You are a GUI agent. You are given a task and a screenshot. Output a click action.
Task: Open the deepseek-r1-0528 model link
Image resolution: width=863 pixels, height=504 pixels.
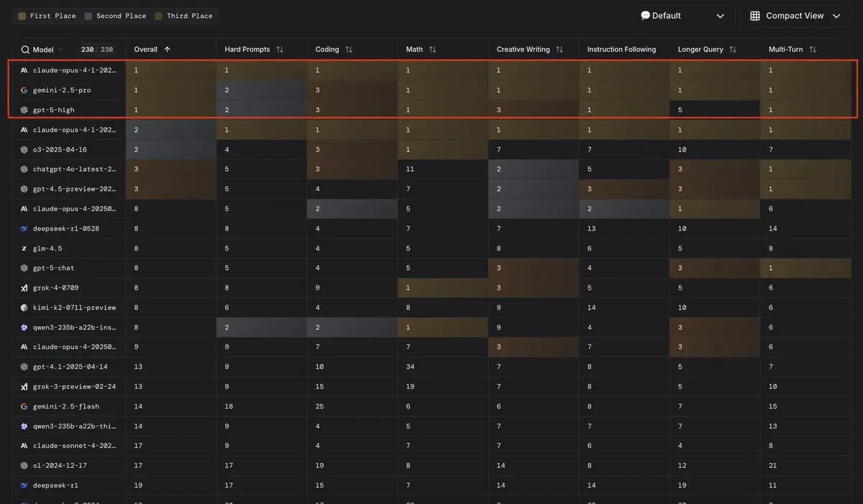(66, 229)
